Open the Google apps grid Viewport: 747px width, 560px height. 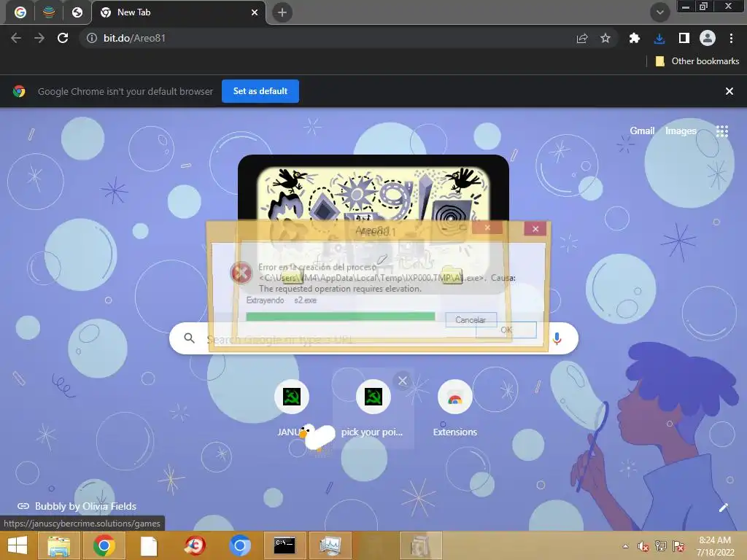point(721,131)
